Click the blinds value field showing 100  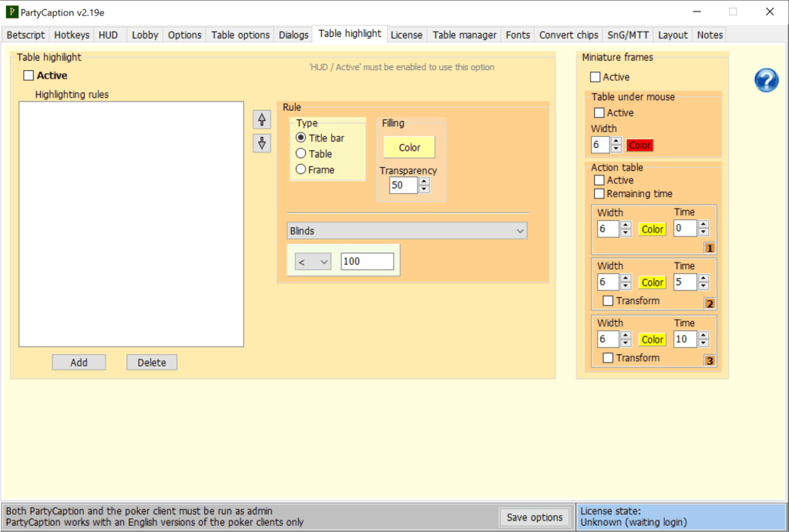[368, 262]
